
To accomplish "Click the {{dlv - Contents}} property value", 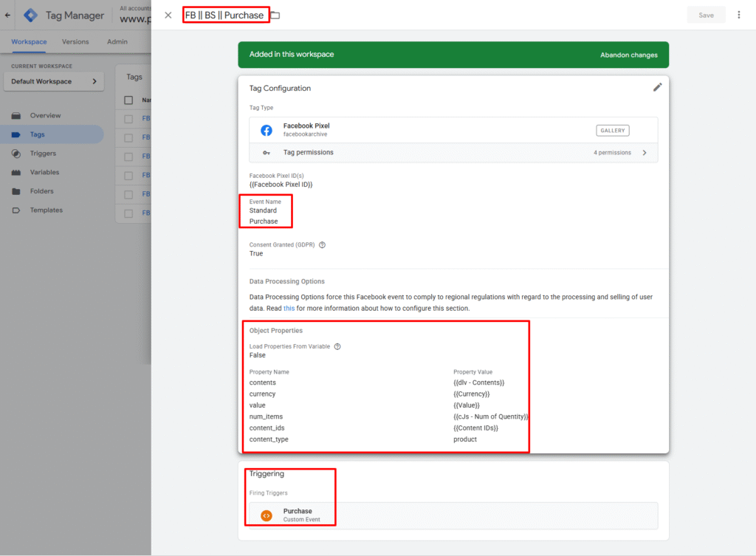I will 478,383.
